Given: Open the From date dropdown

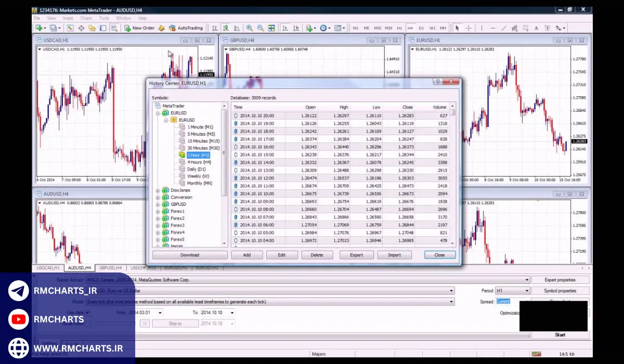Looking at the screenshot, I should point(159,313).
